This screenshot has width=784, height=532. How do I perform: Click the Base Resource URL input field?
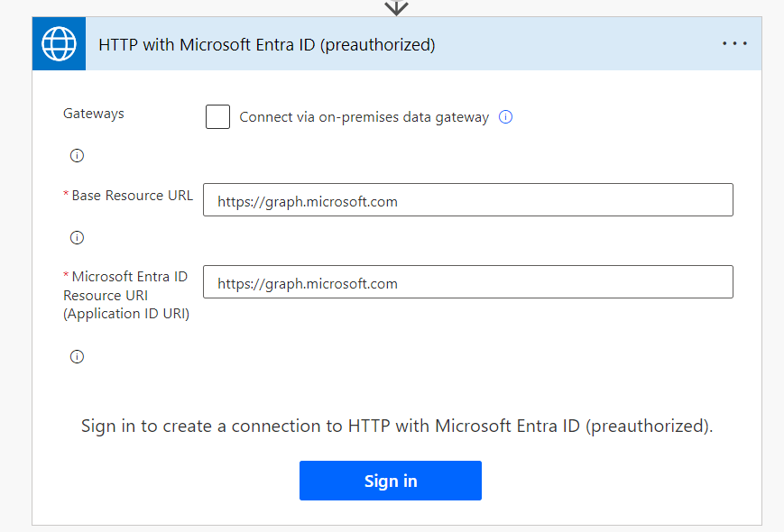pos(467,200)
